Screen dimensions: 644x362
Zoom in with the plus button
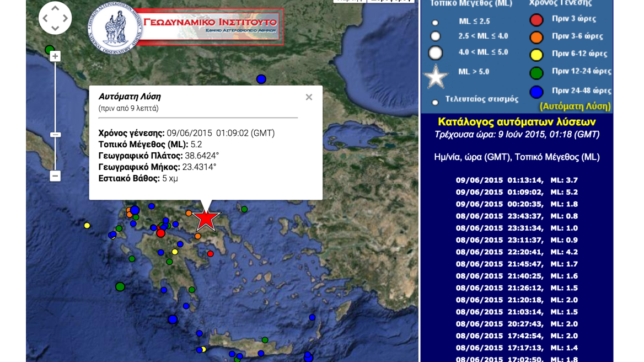55,56
